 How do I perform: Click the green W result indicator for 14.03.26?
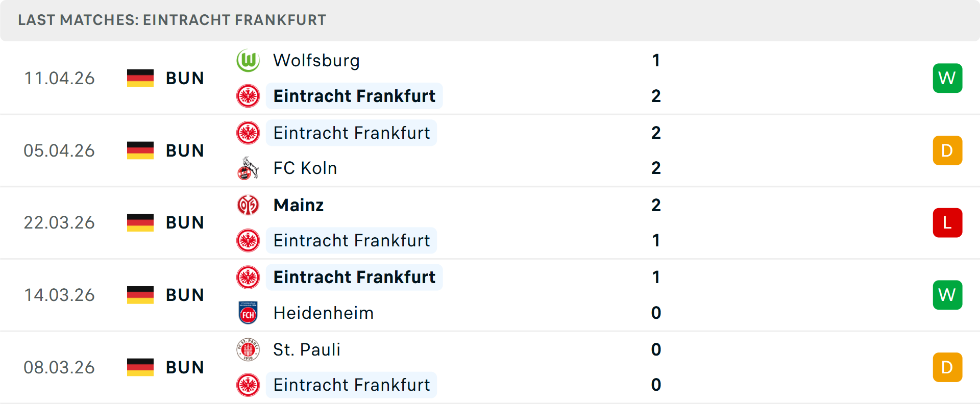pyautogui.click(x=947, y=295)
